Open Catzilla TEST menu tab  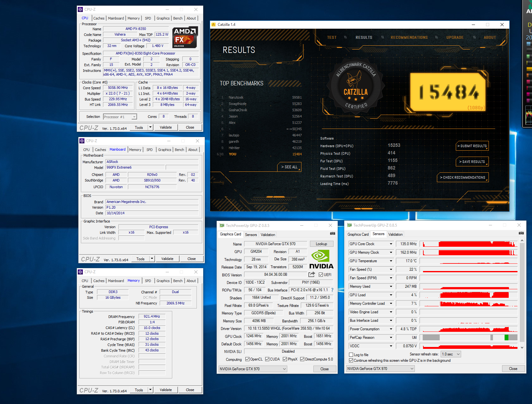(x=332, y=38)
